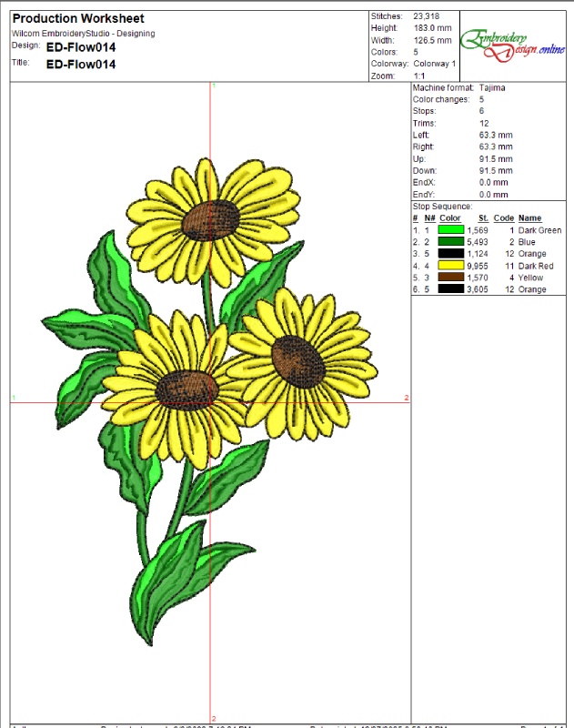Click the Embroidery Design online logo
The width and height of the screenshot is (574, 728).
coord(512,42)
